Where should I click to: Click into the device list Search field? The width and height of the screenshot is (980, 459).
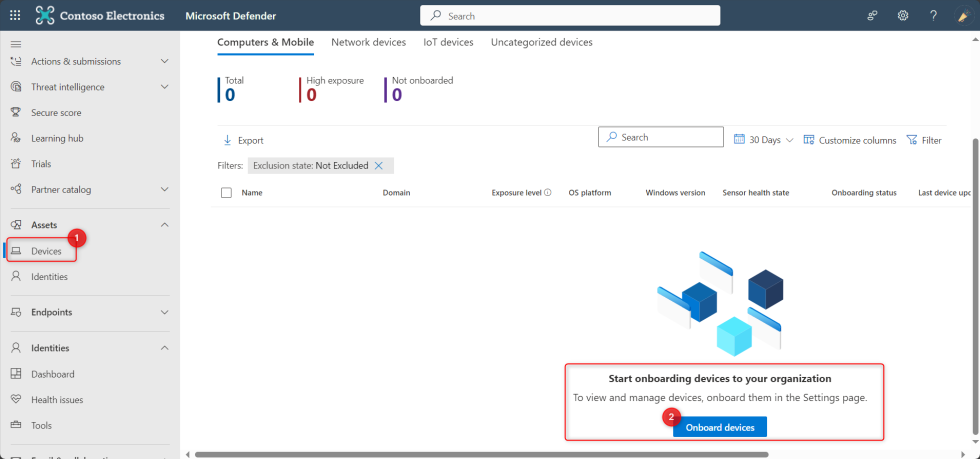[661, 137]
